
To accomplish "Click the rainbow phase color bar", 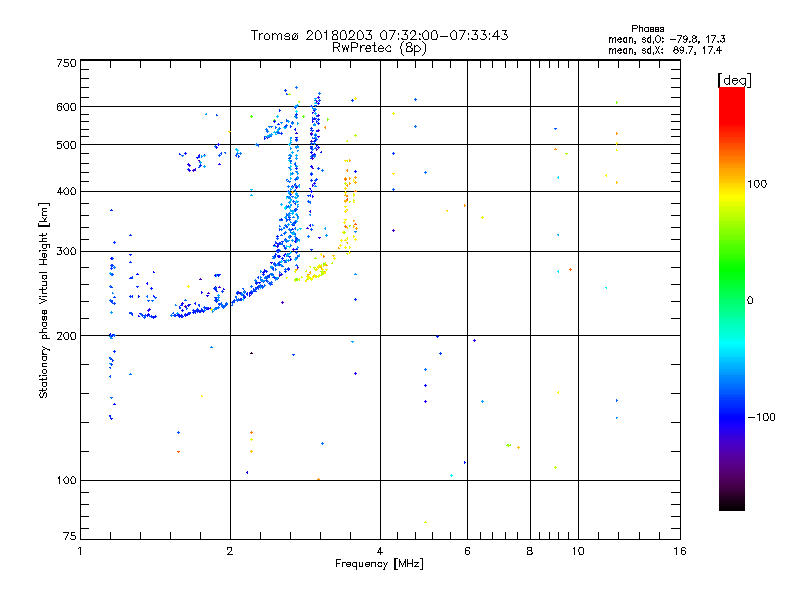I will pyautogui.click(x=732, y=298).
